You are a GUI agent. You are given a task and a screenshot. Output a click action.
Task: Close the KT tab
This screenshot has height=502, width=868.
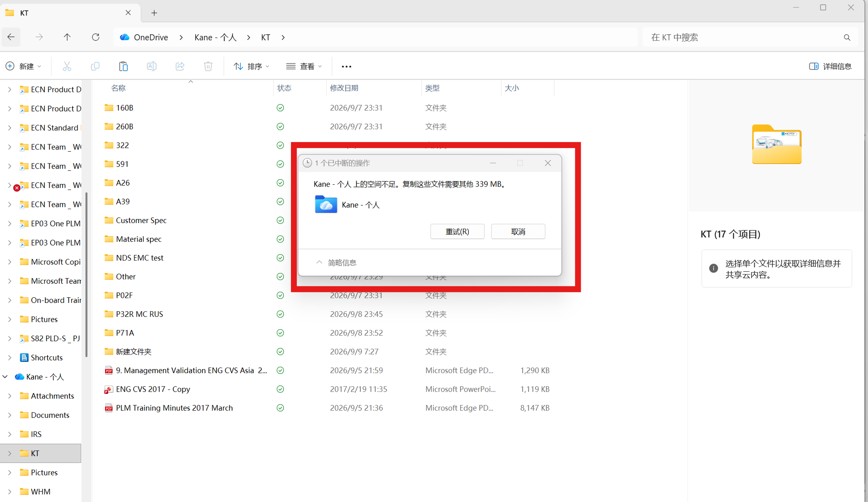click(x=128, y=13)
